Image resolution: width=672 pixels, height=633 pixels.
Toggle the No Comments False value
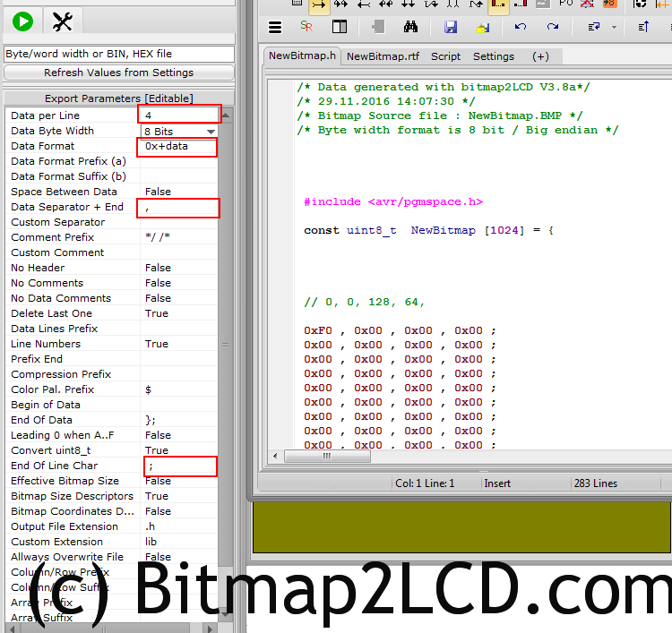[x=178, y=283]
